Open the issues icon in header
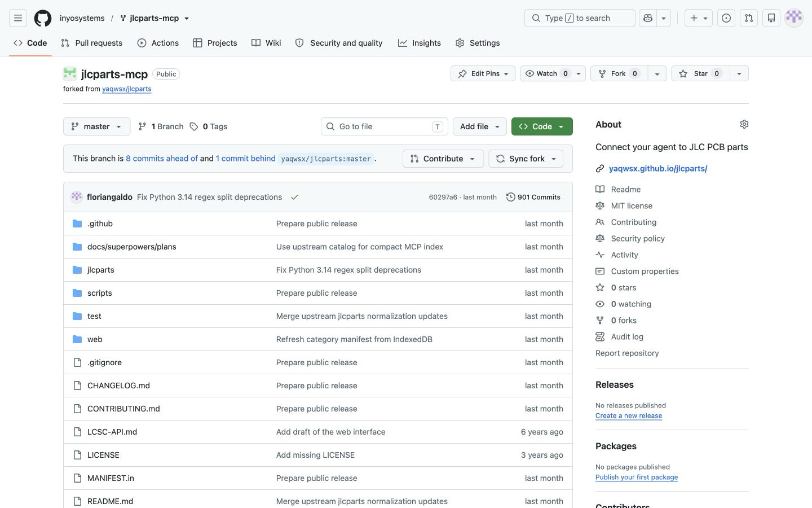The image size is (812, 508). pos(726,18)
